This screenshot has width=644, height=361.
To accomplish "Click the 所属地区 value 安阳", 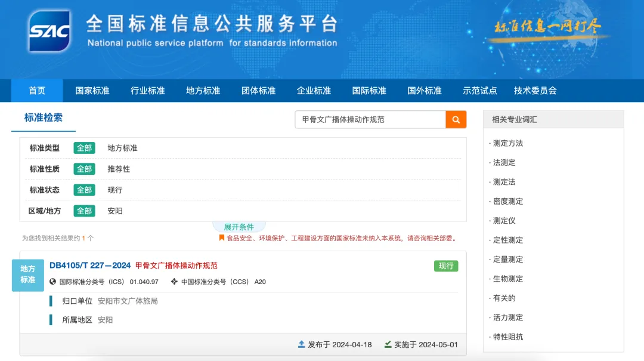I will (x=105, y=320).
